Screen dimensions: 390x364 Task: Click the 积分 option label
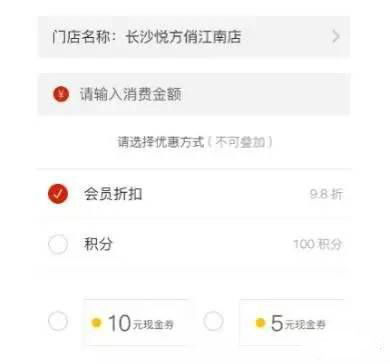pyautogui.click(x=98, y=244)
